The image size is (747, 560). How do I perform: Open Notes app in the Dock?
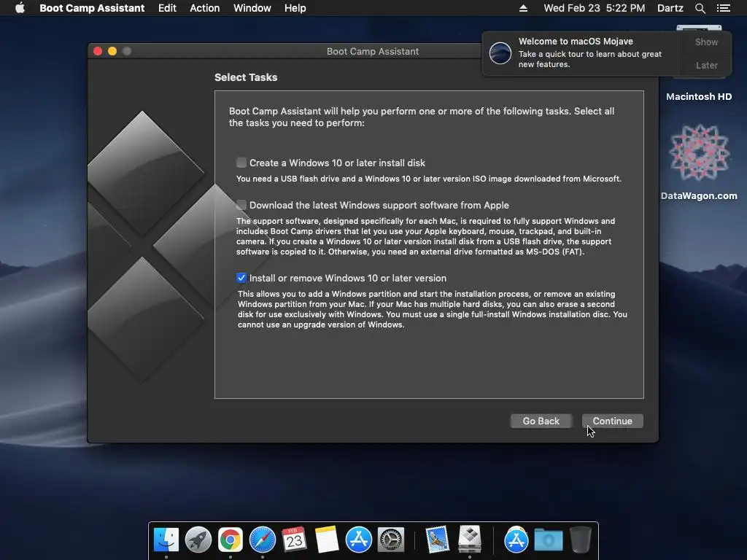click(x=326, y=540)
